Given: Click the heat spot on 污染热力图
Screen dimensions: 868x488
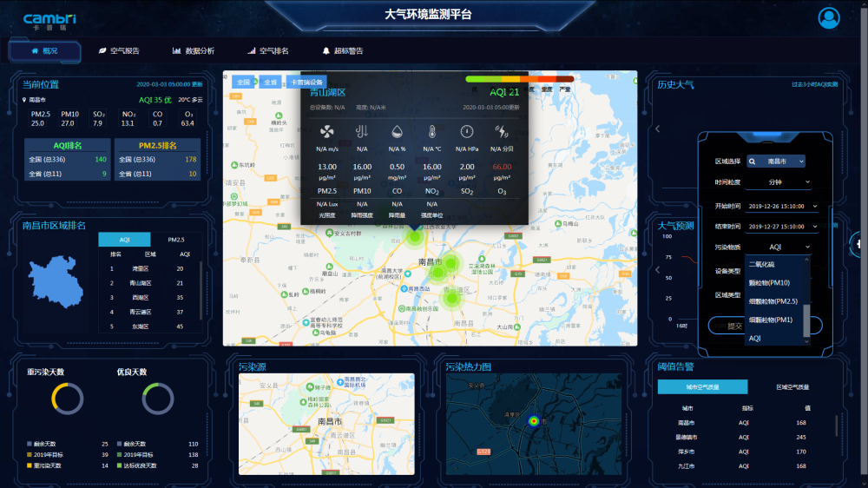Looking at the screenshot, I should [534, 421].
